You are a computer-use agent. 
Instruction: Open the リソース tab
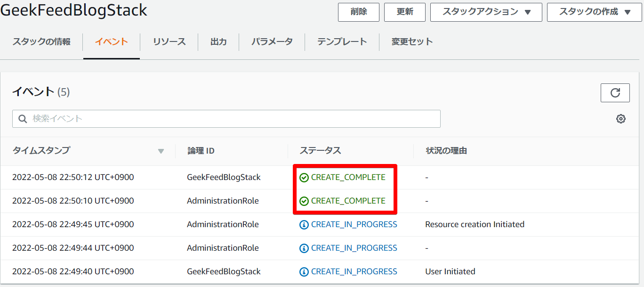[x=169, y=41]
